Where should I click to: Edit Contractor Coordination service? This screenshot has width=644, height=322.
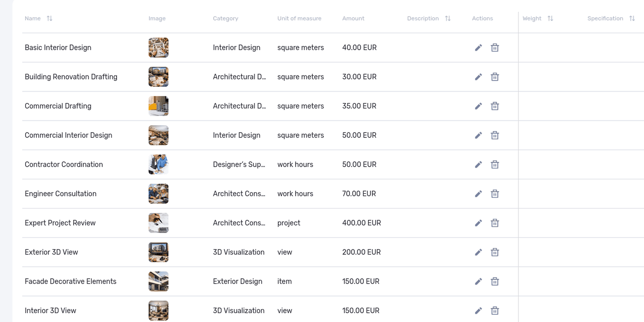tap(478, 164)
